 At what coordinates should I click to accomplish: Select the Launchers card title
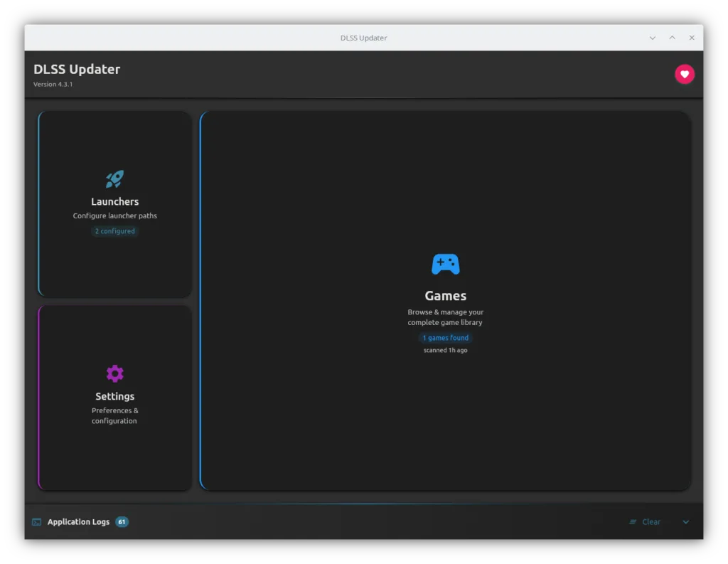114,201
